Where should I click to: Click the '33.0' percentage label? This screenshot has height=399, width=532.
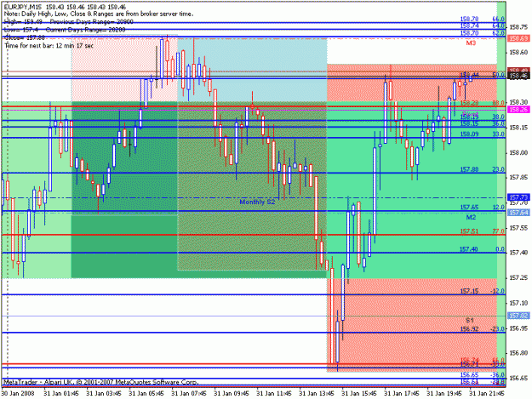click(x=498, y=134)
